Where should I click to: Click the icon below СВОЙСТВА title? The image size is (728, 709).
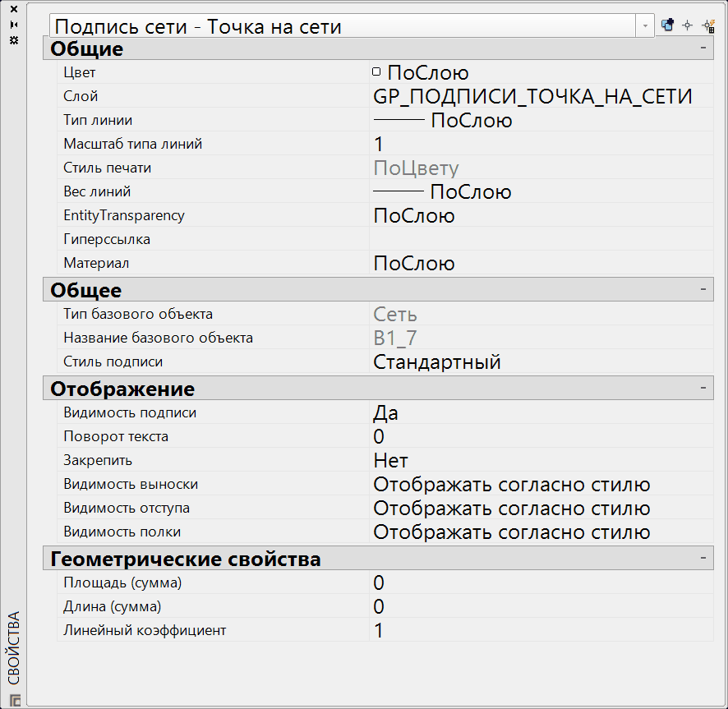[x=14, y=700]
